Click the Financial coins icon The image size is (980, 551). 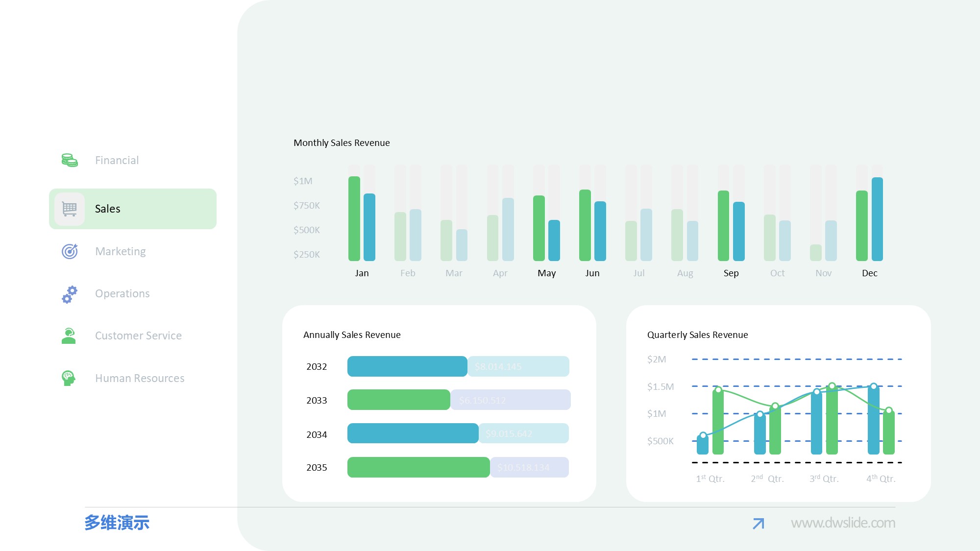(x=70, y=160)
